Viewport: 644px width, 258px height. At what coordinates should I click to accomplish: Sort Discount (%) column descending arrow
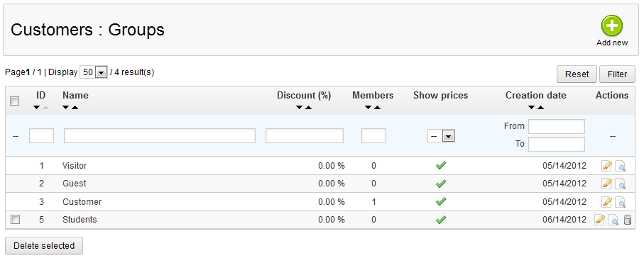(300, 108)
